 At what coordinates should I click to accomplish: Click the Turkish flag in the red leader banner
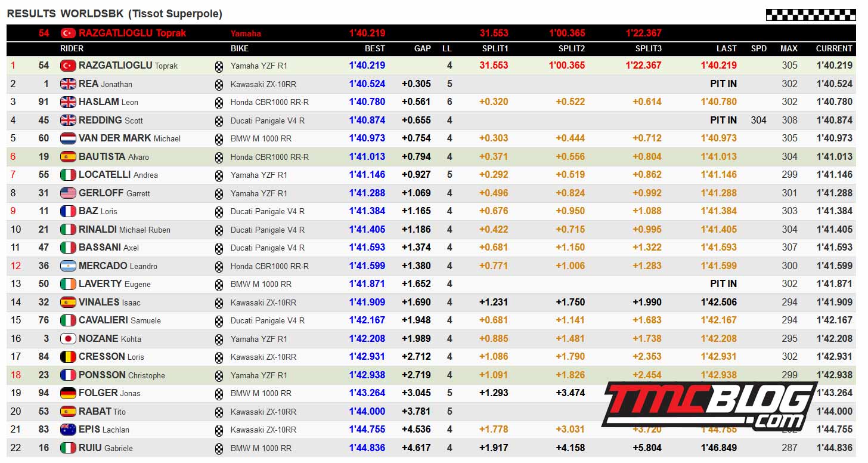click(67, 33)
